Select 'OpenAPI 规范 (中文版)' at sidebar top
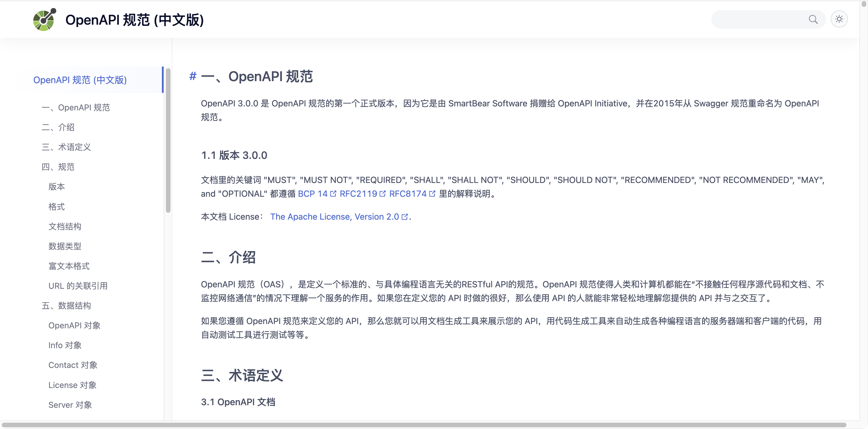 tap(80, 80)
